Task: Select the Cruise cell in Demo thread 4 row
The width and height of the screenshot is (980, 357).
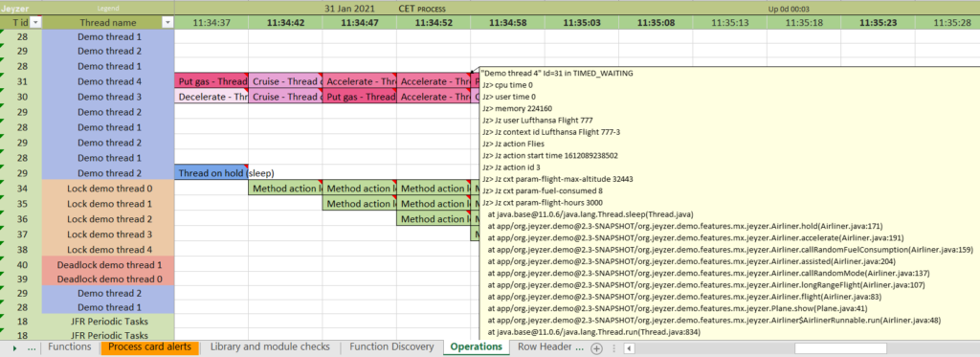Action: point(285,81)
